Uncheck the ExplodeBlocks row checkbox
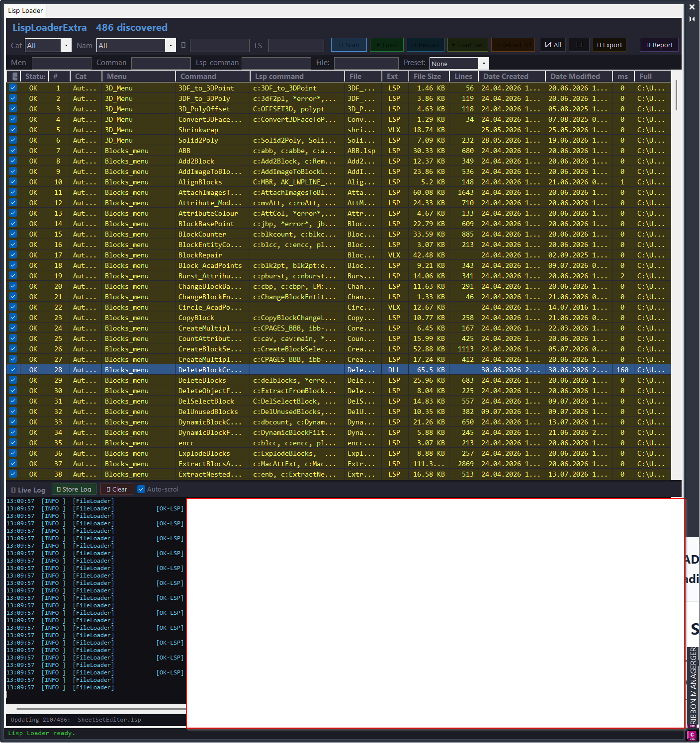 pos(13,453)
